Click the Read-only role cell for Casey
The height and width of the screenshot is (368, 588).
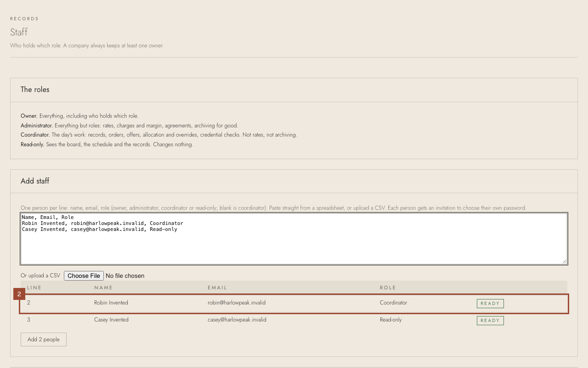pos(391,320)
